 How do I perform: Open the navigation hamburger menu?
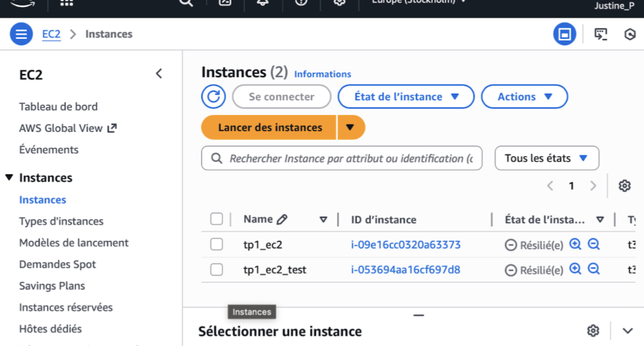point(22,34)
